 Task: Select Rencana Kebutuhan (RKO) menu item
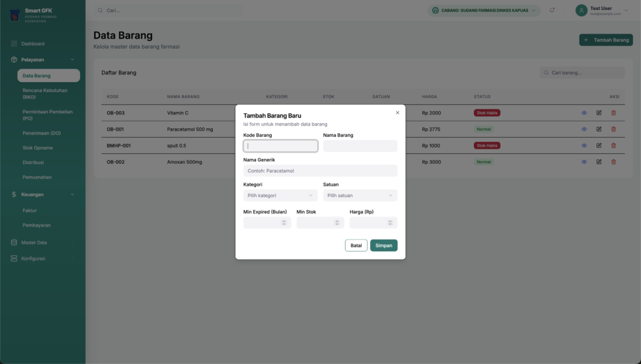[x=44, y=94]
